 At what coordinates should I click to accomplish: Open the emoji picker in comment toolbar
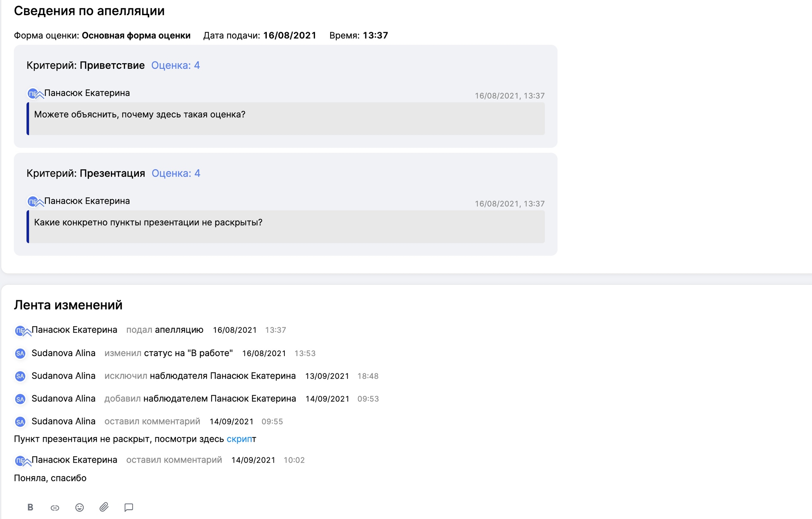(79, 507)
